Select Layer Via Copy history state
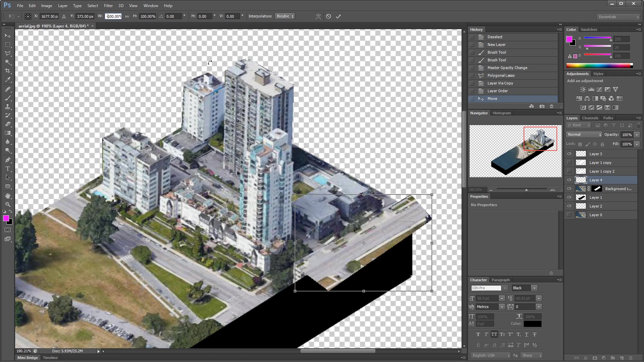This screenshot has width=644, height=362. click(x=513, y=83)
